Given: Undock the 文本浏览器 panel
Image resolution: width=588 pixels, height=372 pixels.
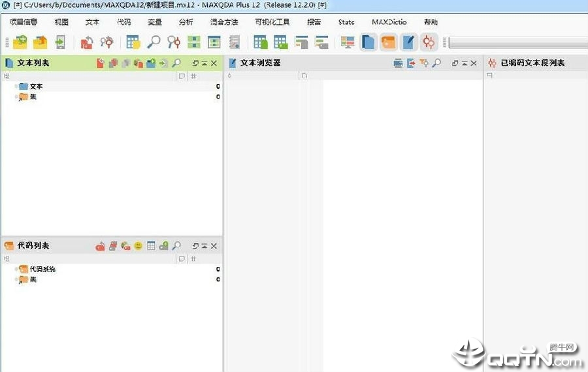Looking at the screenshot, I should click(x=455, y=63).
